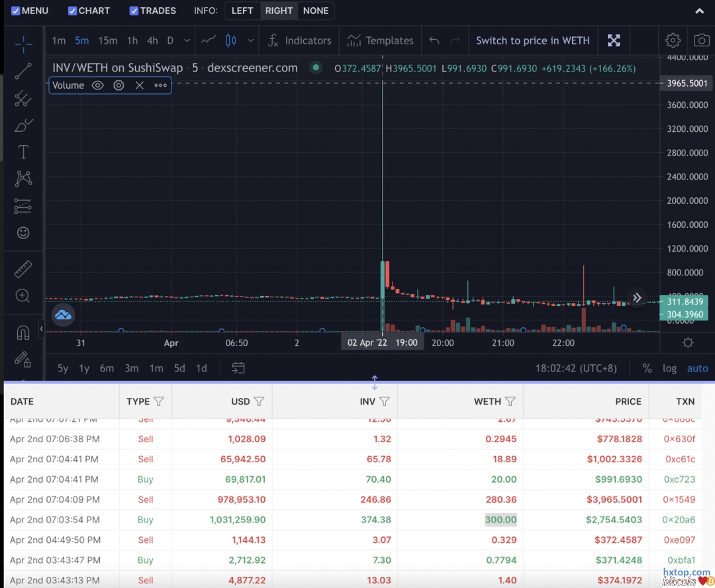This screenshot has width=715, height=588.
Task: Open the TYPE column filter
Action: click(158, 401)
